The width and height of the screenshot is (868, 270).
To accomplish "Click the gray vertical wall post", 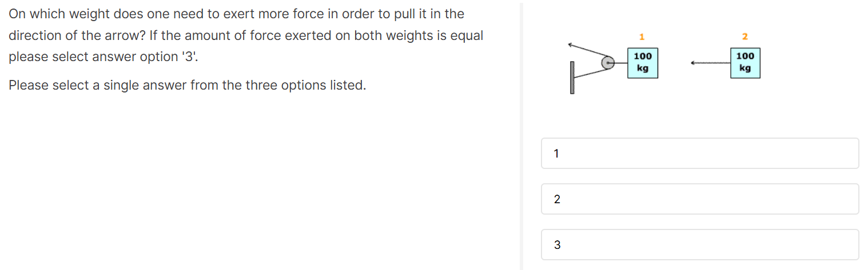I will click(571, 78).
